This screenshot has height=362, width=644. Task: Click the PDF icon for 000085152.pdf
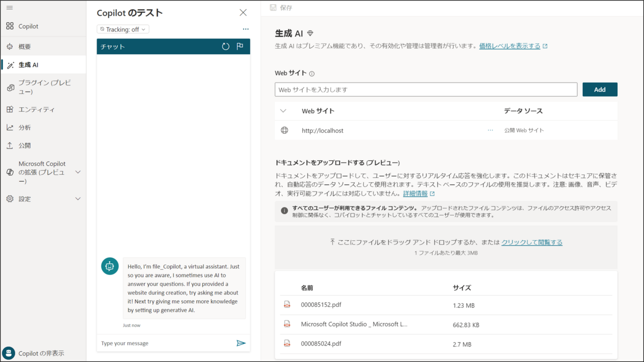click(x=287, y=305)
